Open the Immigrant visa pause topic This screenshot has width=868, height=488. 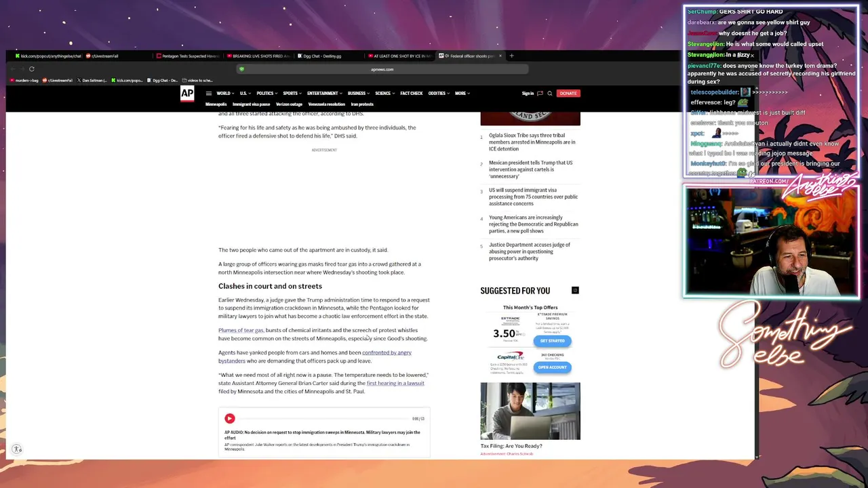[x=251, y=104]
